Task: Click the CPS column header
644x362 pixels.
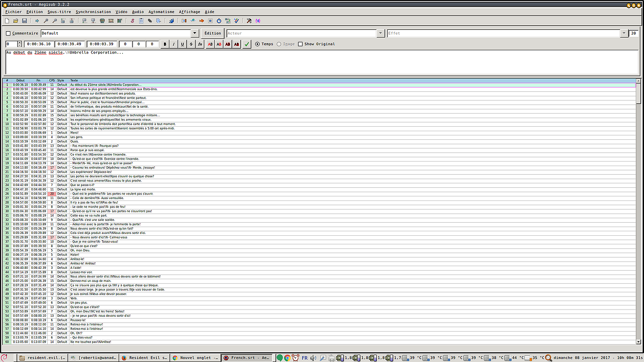Action: tap(52, 81)
